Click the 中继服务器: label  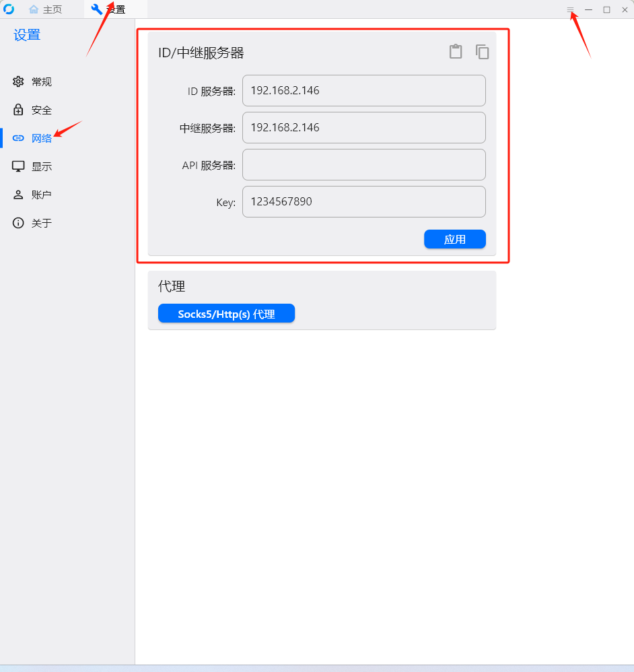[208, 128]
